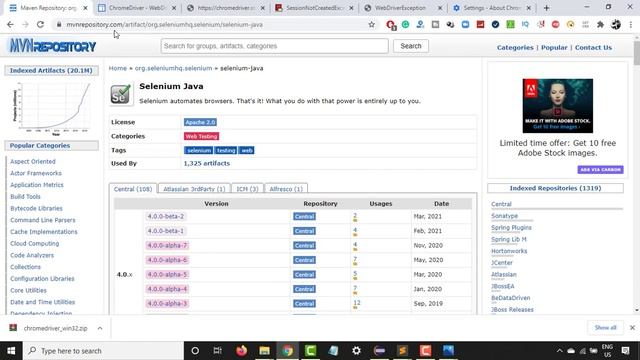Open Task View in the taskbar
Screen dimensions: 640x360
218,351
